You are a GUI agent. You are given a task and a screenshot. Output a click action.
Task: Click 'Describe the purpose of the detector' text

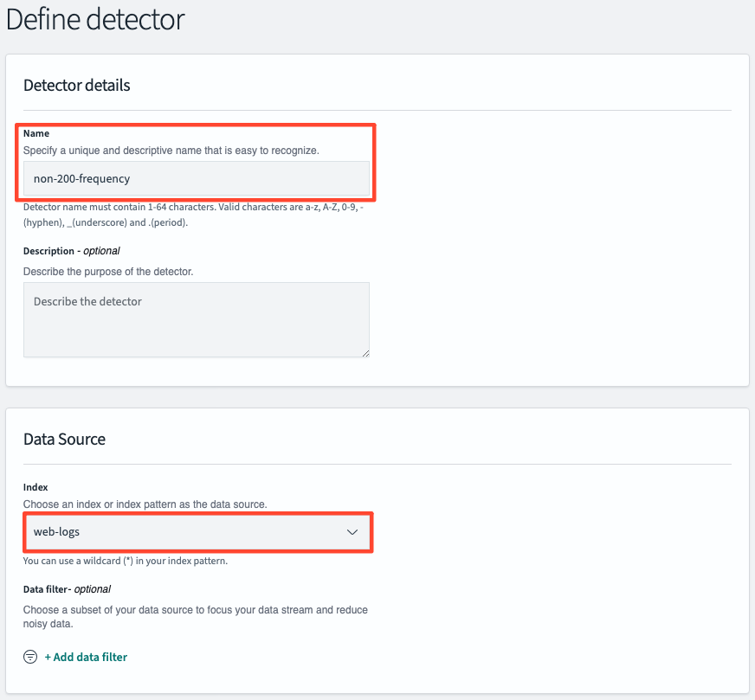tap(108, 272)
